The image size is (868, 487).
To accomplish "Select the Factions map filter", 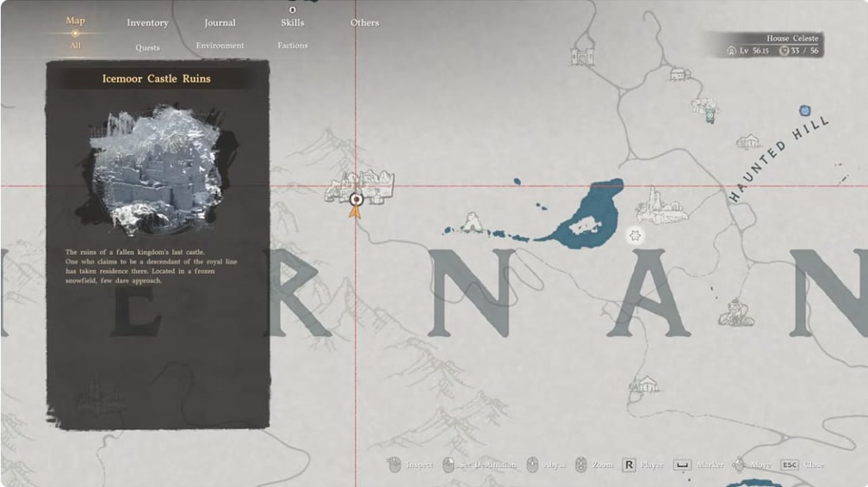I will coord(293,46).
